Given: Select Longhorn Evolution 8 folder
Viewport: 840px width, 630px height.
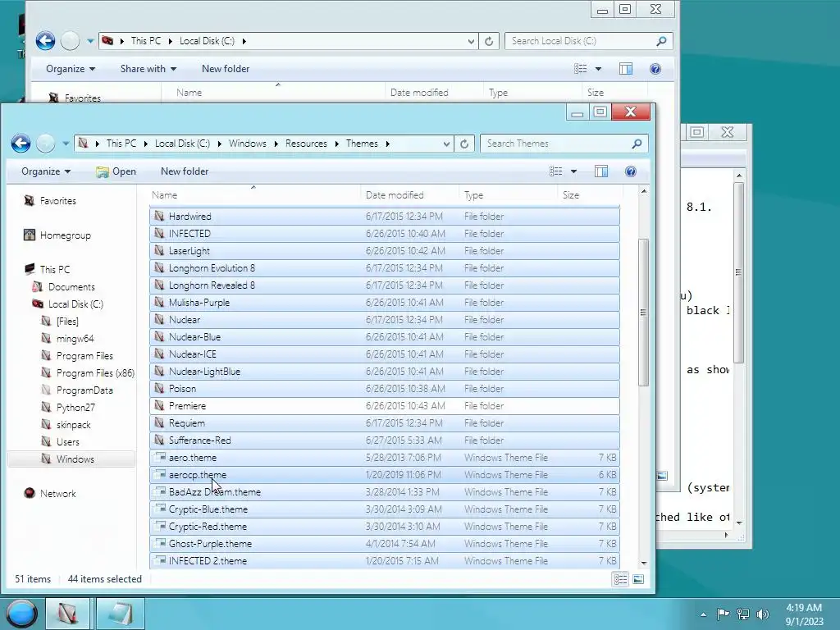Looking at the screenshot, I should tap(385, 268).
